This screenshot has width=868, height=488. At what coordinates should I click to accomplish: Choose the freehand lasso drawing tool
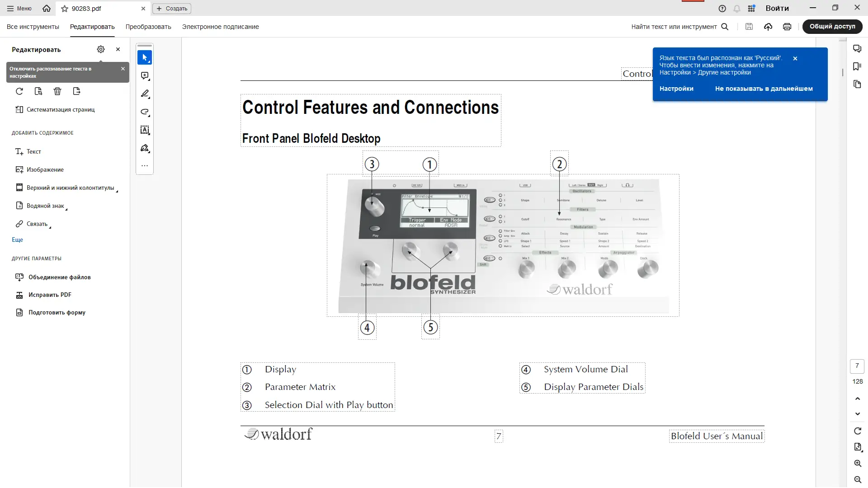[145, 112]
